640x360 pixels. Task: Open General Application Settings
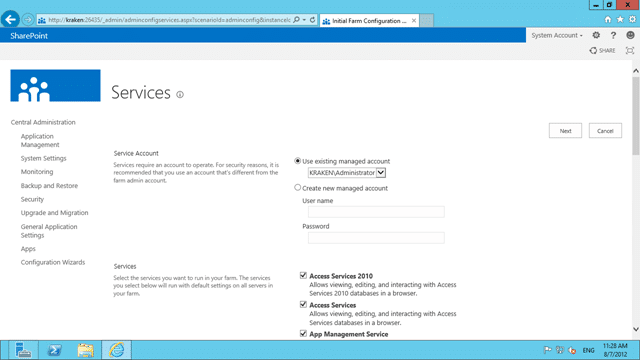pos(49,231)
